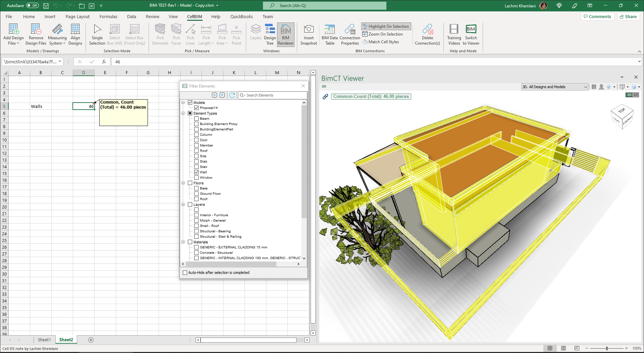Viewport: 644px width, 353px height.
Task: Open the File menu
Action: [x=9, y=17]
